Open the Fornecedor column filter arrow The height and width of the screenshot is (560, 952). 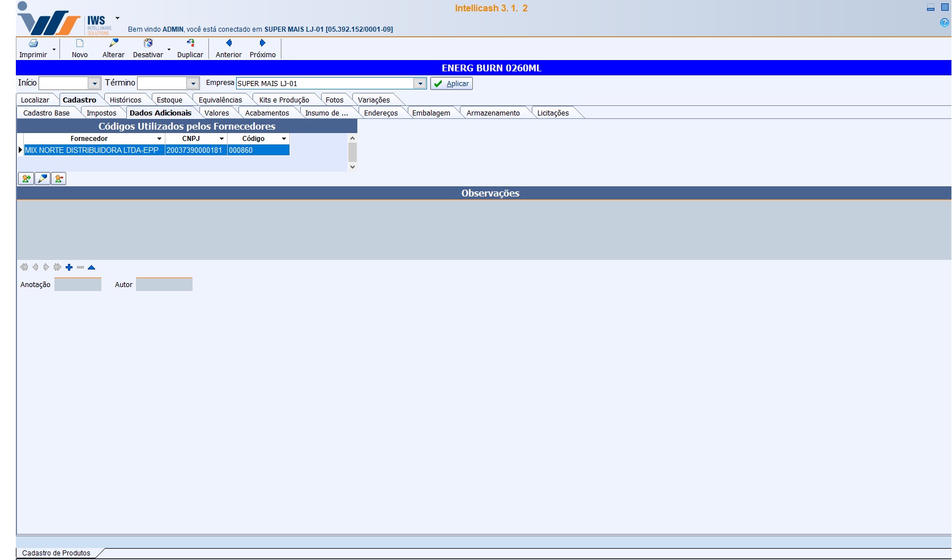tap(159, 139)
